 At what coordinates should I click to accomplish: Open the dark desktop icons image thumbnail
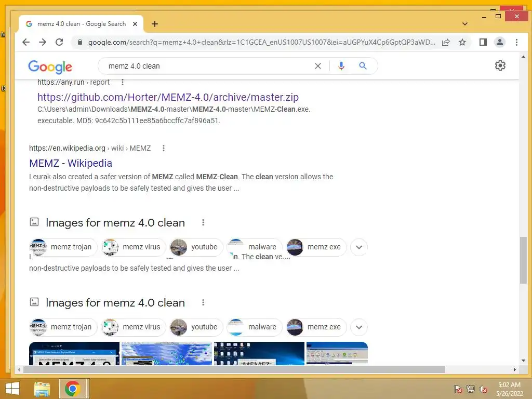259,353
